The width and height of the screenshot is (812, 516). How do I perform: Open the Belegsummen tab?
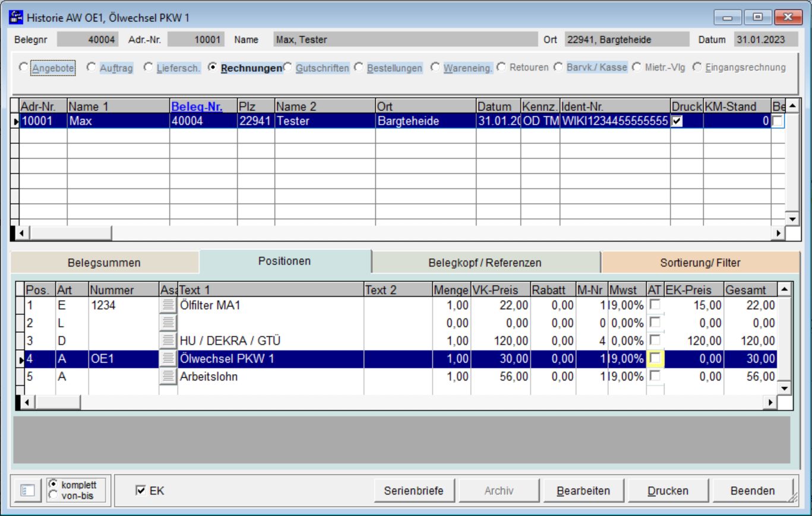point(105,262)
